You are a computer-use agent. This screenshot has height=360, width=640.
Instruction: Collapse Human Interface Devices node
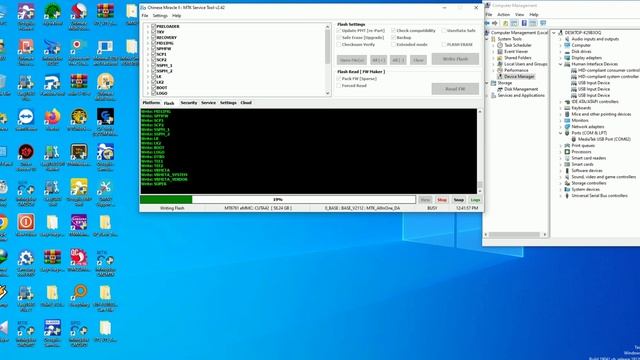click(560, 64)
